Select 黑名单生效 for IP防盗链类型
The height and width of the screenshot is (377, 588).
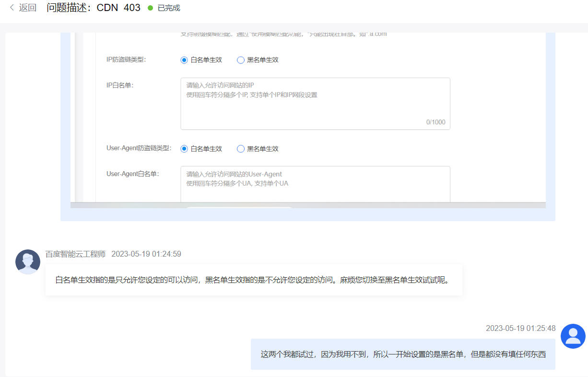click(241, 60)
